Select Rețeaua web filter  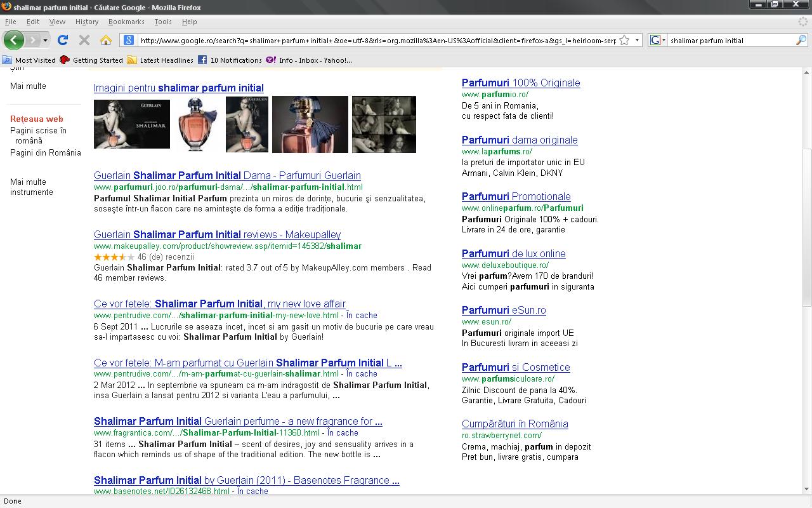tap(37, 119)
